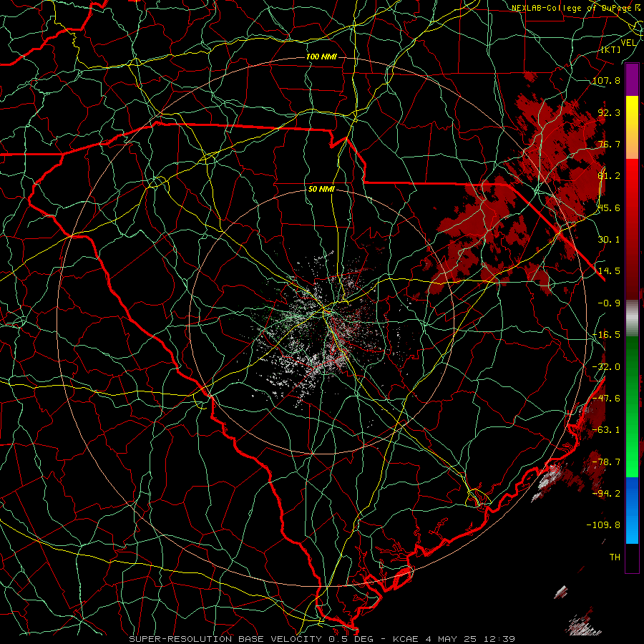Click the [KT] units label

pos(611,49)
